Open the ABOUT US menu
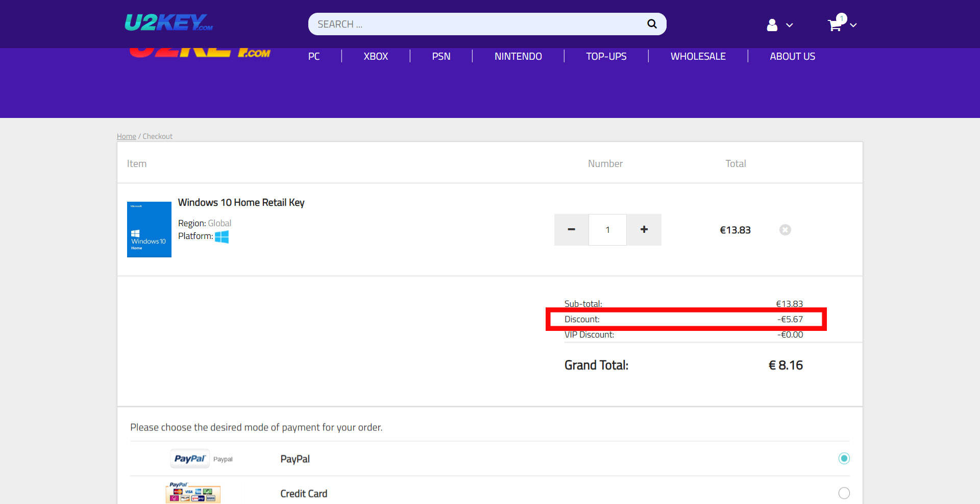980x504 pixels. [x=792, y=56]
